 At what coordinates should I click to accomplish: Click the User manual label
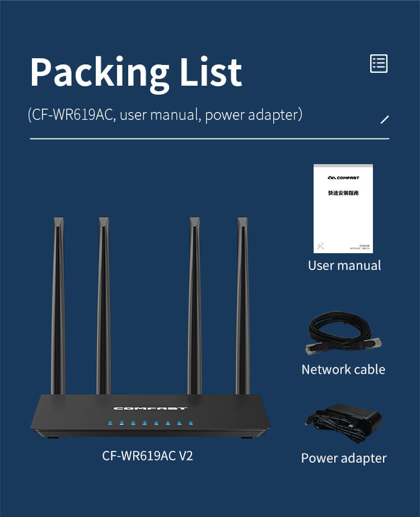point(344,266)
